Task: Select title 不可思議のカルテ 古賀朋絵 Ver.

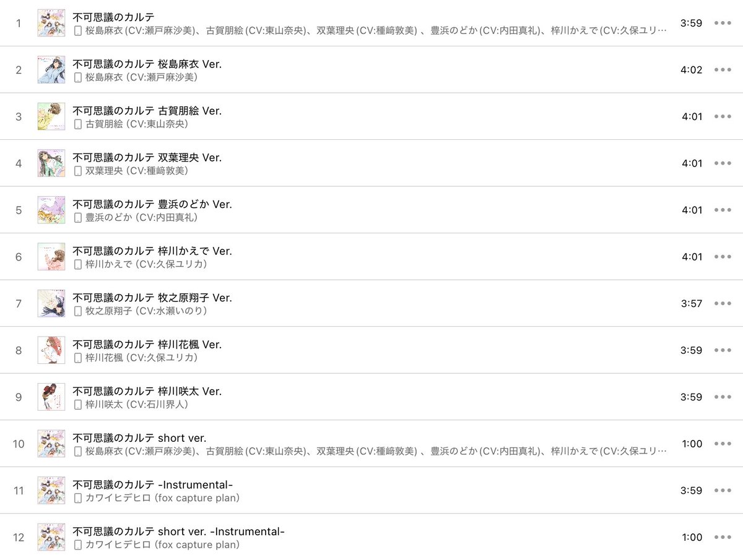Action: click(x=147, y=110)
